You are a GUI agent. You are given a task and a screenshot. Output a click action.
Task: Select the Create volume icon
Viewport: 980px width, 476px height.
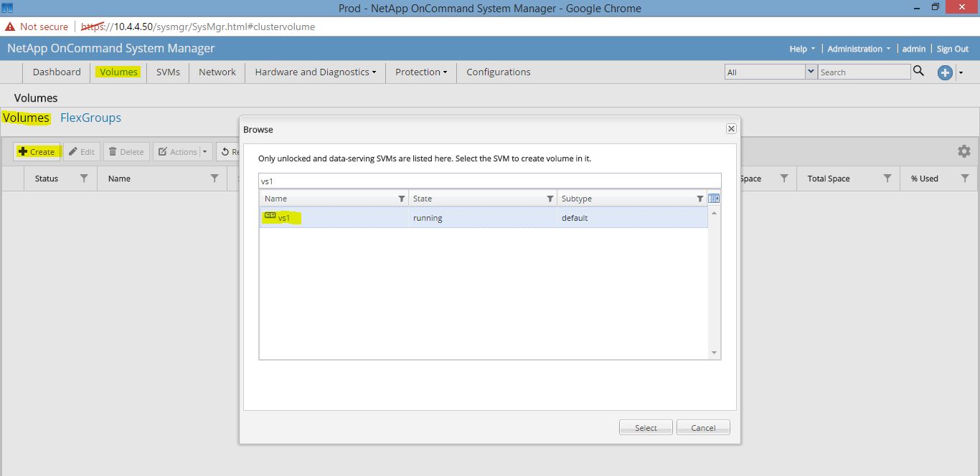(22, 151)
